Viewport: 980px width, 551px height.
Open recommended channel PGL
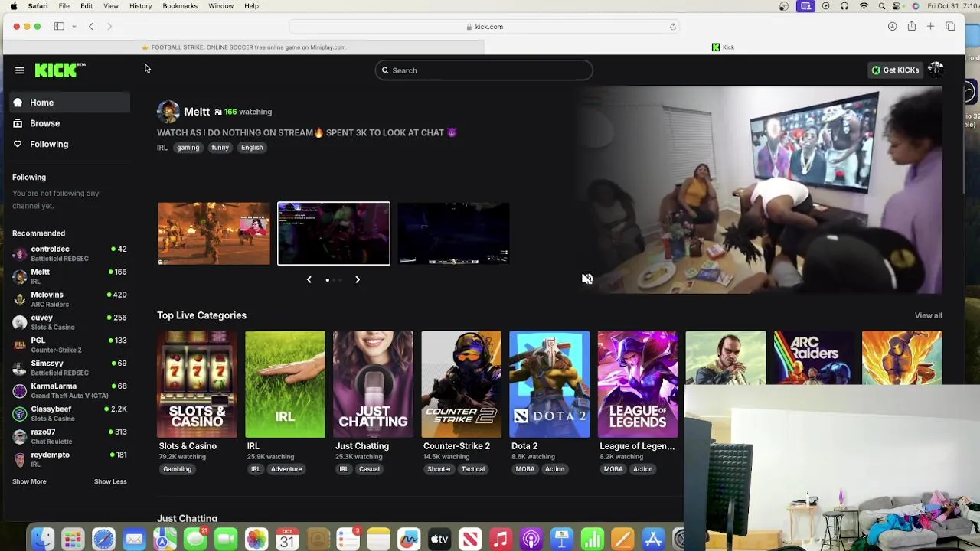pos(70,345)
